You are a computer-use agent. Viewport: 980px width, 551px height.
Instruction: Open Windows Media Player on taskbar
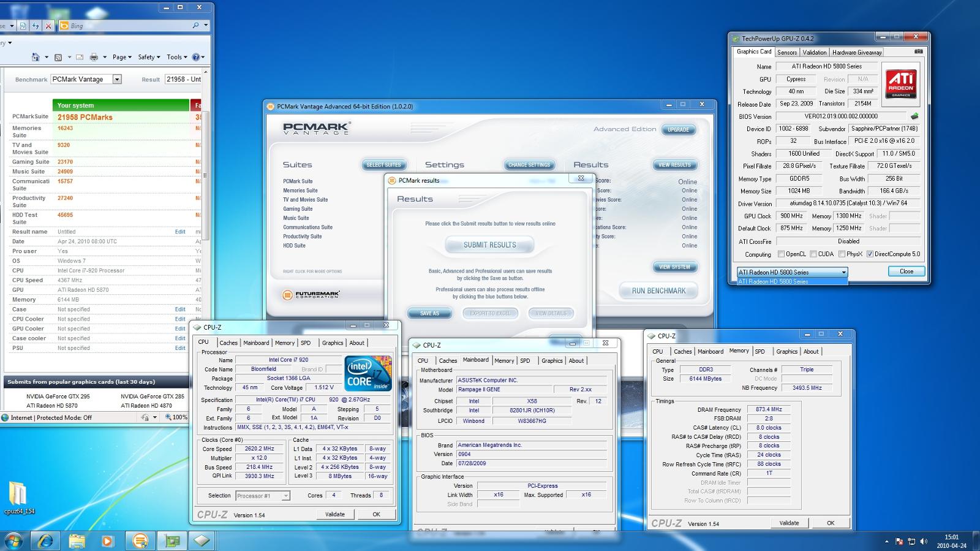pos(108,541)
